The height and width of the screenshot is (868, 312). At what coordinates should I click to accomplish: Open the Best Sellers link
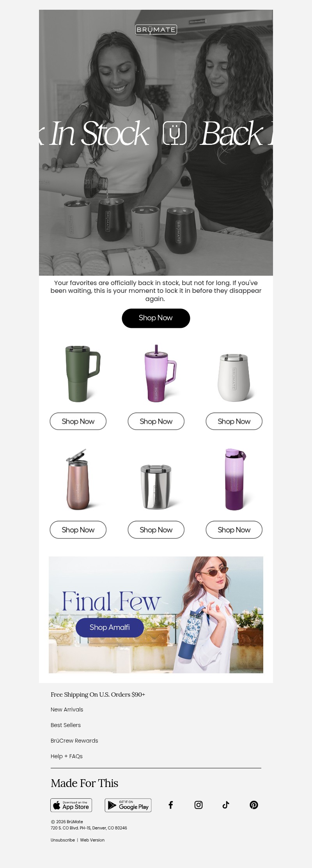(66, 725)
